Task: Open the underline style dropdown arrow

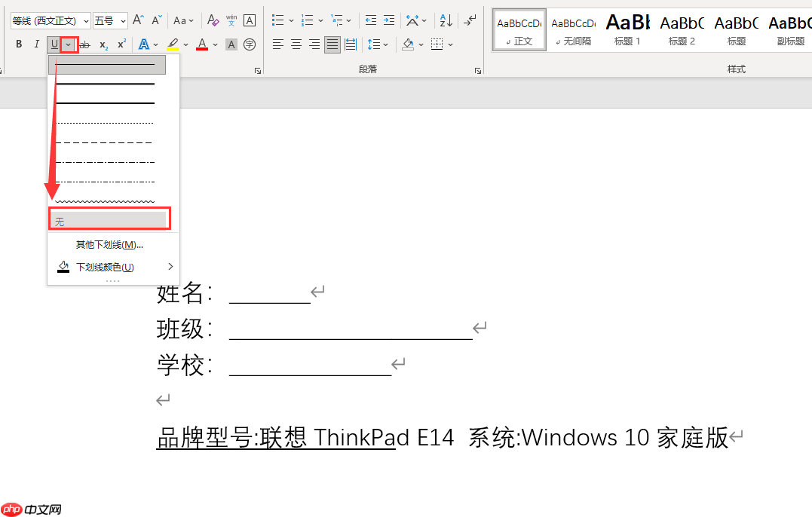Action: tap(68, 44)
